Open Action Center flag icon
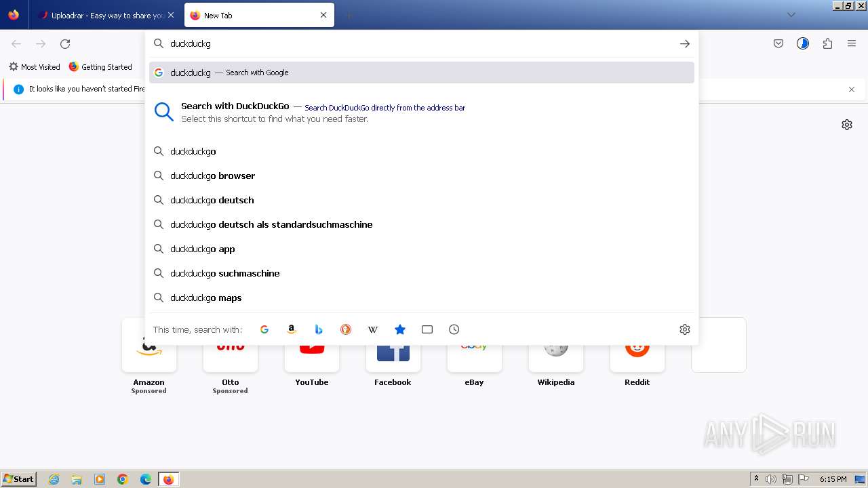 (x=804, y=479)
